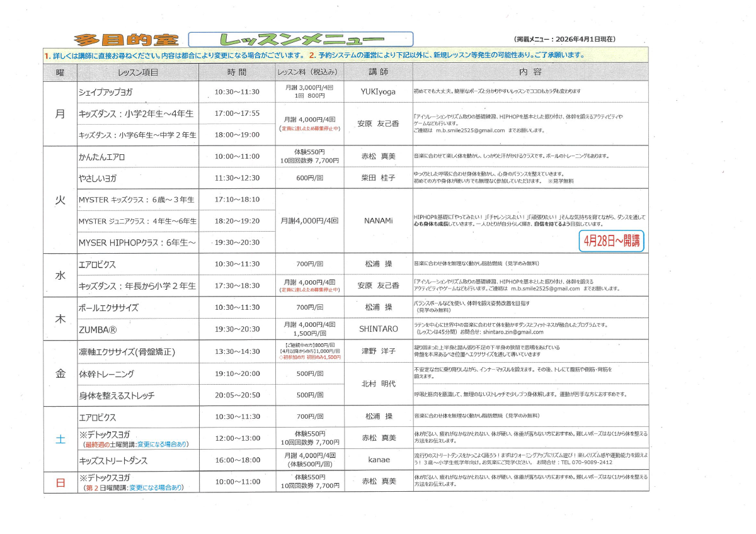Click the かんたんエアロ lesson name
Viewport: 756px width, 534px height.
pos(101,157)
